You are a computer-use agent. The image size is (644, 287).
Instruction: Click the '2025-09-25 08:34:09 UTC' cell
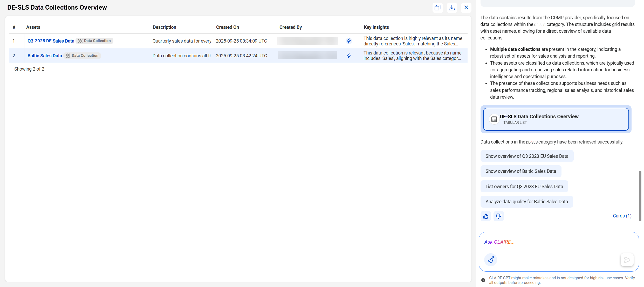point(241,41)
